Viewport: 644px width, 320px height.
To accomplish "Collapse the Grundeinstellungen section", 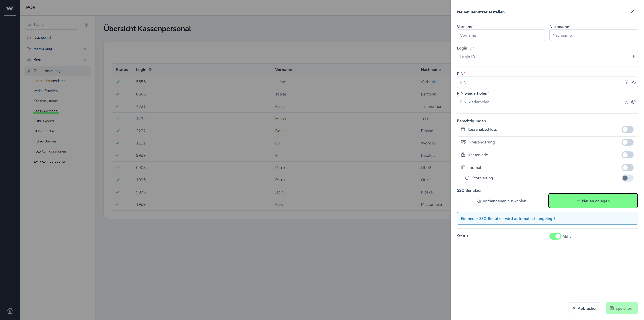I will click(x=86, y=71).
